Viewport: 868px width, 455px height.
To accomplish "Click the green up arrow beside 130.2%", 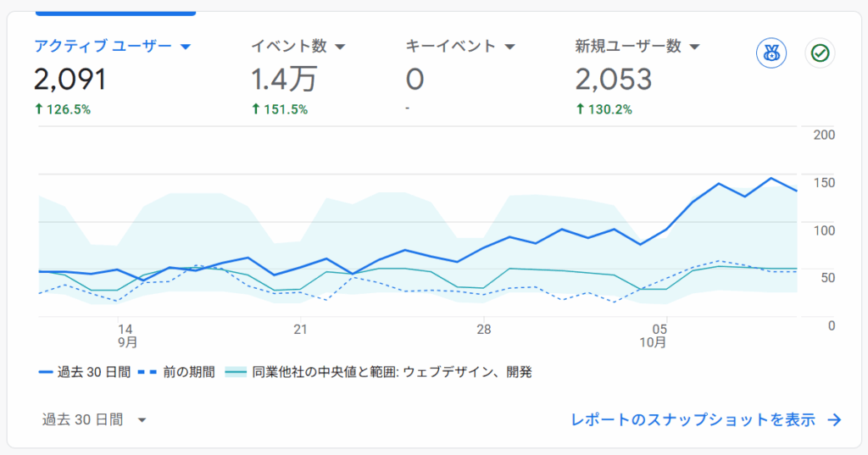I will pyautogui.click(x=580, y=109).
